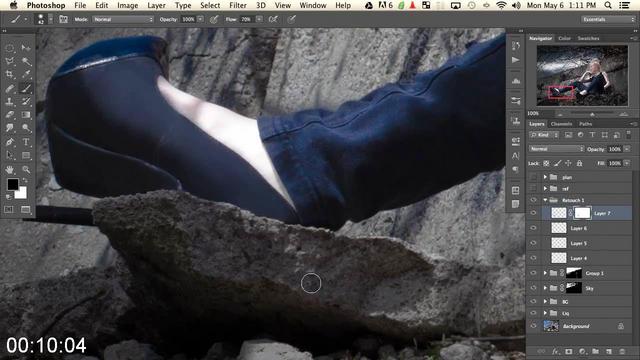
Task: Toggle visibility of ref group
Action: (x=533, y=189)
